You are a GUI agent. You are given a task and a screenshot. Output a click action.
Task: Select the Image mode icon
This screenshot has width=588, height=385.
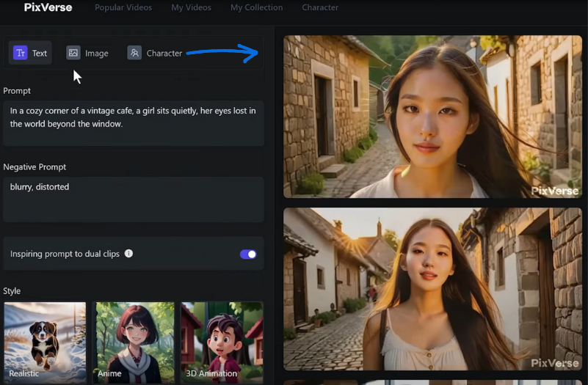click(73, 53)
